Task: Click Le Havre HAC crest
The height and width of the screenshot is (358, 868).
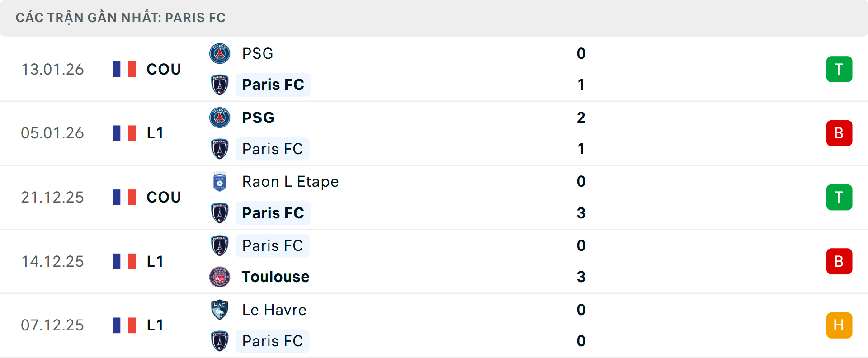Action: pos(220,310)
